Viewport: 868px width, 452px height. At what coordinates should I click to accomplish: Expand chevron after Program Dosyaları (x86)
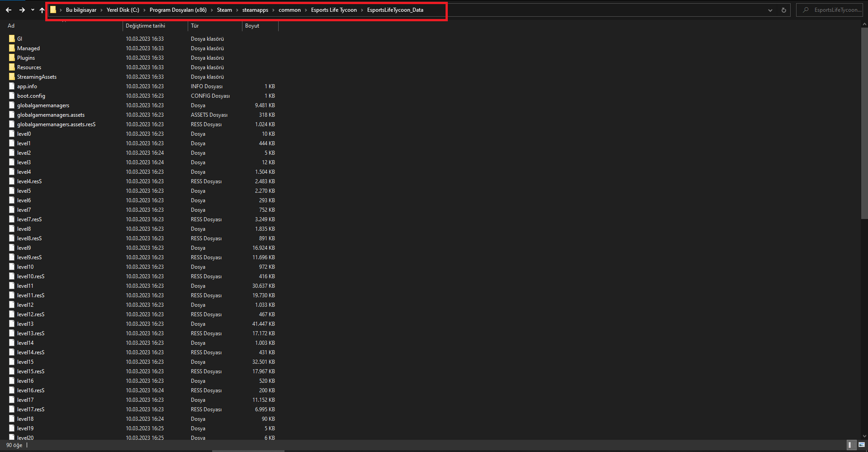212,10
